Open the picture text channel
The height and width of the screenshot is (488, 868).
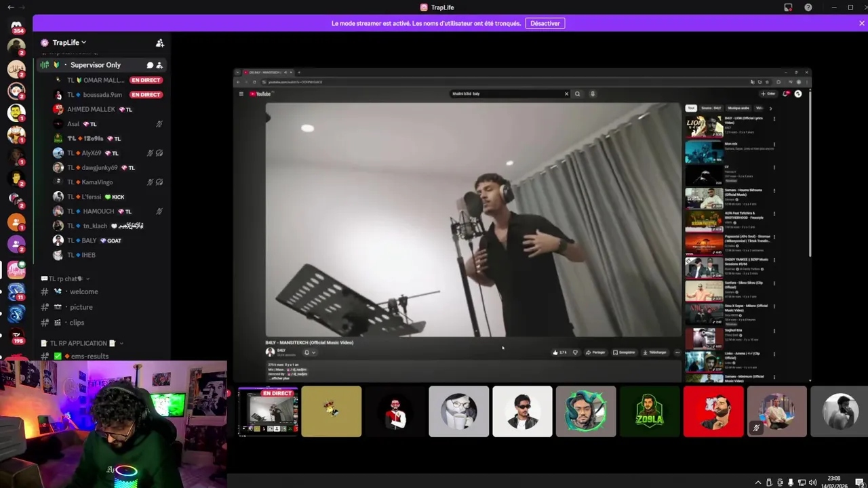click(81, 307)
